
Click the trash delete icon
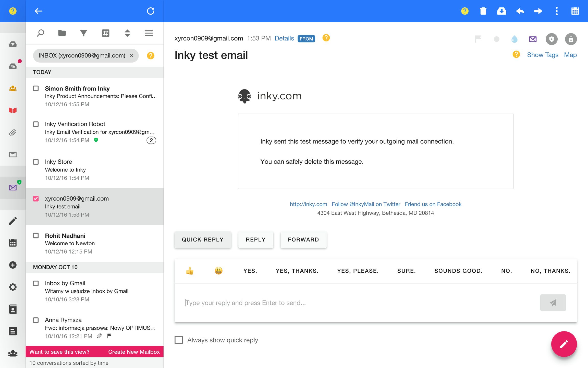coord(483,11)
